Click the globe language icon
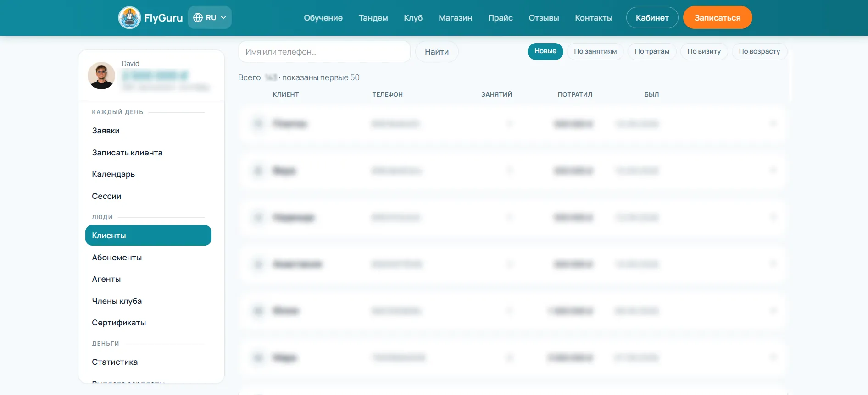The image size is (868, 395). pyautogui.click(x=198, y=17)
